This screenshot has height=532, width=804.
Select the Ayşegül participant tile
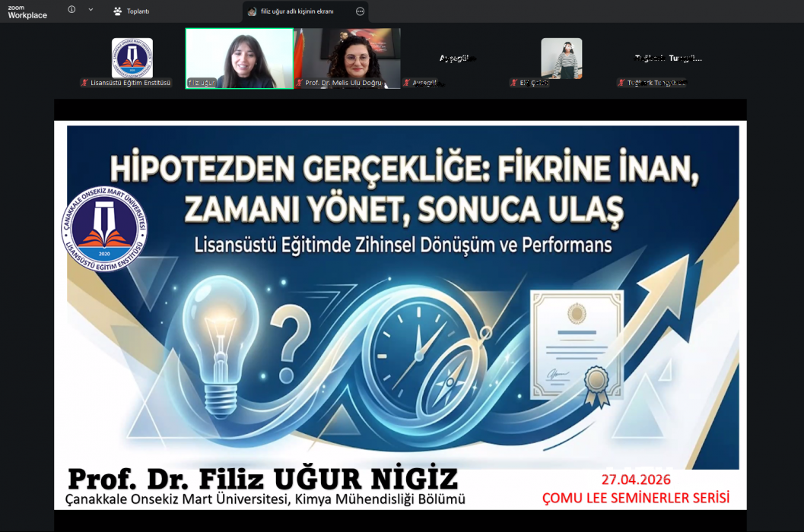(x=454, y=59)
